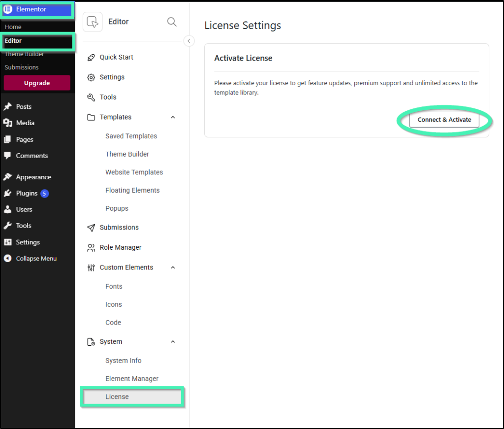Click the Editor cursor logo icon
The height and width of the screenshot is (429, 504).
(x=93, y=22)
